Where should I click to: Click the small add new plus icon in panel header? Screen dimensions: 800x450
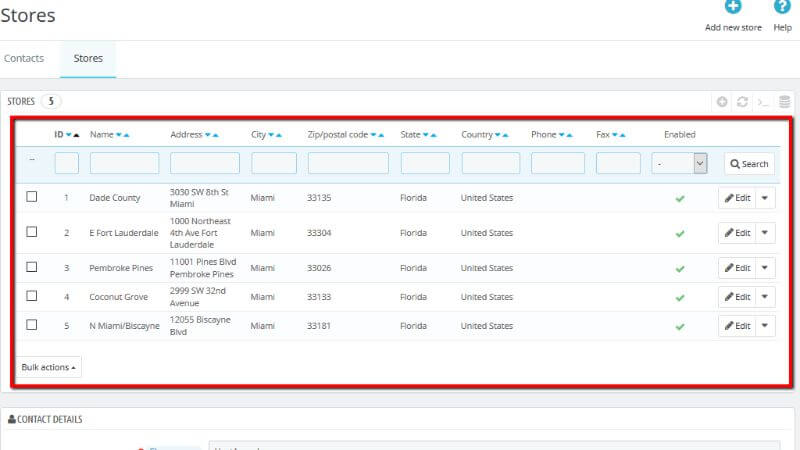[722, 102]
